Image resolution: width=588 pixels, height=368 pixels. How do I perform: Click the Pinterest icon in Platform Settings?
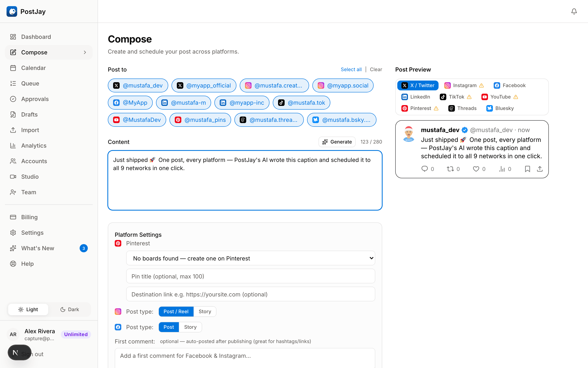coord(118,243)
